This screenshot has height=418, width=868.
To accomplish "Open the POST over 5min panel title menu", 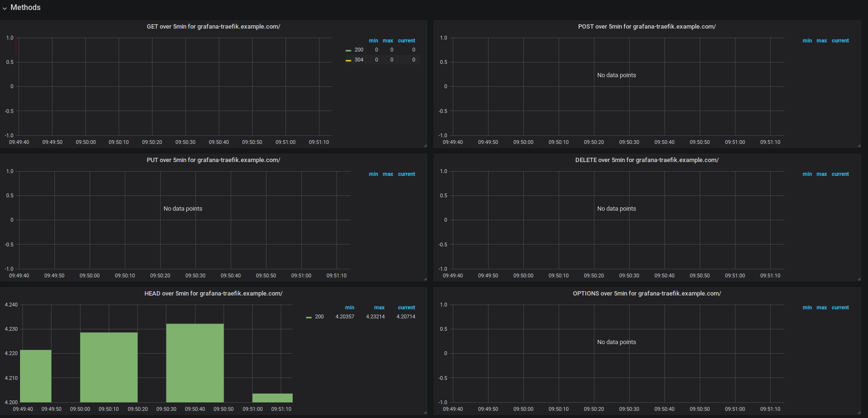I will [647, 27].
